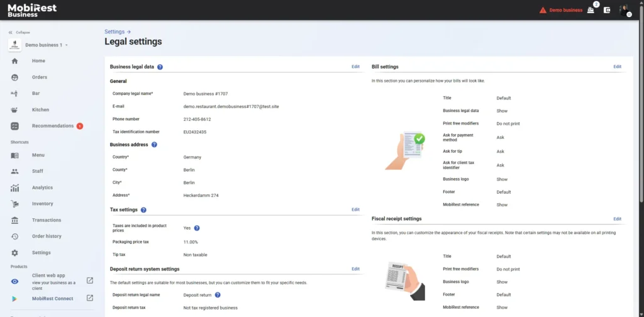Viewport: 644px width, 317px height.
Task: Open the cash register icon in header
Action: point(591,10)
